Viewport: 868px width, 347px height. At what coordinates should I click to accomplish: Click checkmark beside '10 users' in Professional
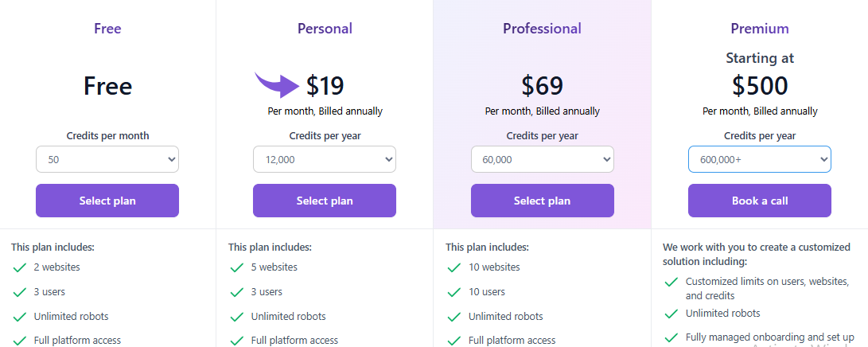pyautogui.click(x=454, y=292)
